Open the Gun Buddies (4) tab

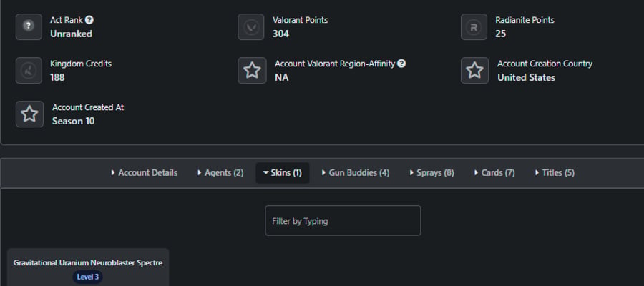pos(356,173)
